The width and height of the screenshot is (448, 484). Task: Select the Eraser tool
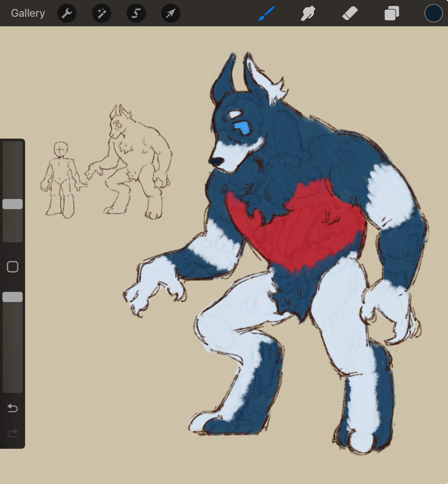tap(350, 13)
